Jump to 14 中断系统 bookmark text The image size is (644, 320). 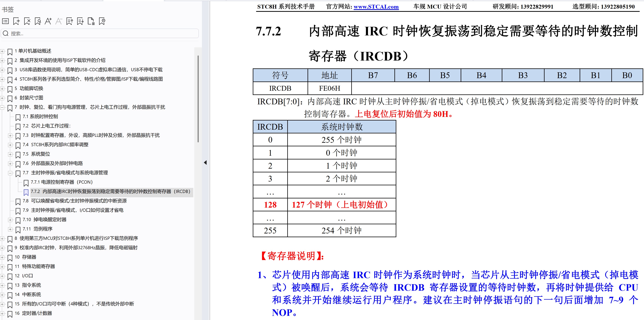[28, 294]
